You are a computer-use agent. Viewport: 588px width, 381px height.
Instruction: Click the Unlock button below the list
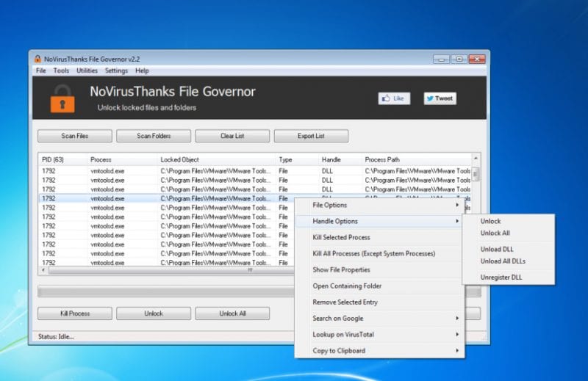(x=154, y=313)
